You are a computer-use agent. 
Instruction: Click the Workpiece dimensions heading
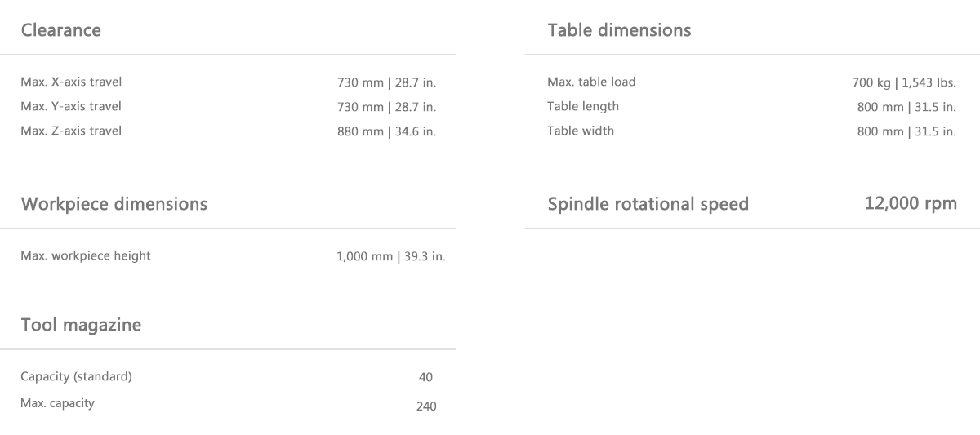[114, 204]
